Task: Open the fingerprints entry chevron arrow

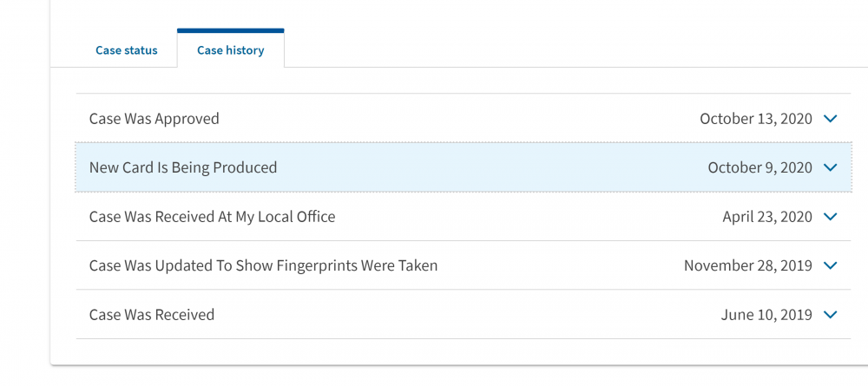Action: point(830,265)
